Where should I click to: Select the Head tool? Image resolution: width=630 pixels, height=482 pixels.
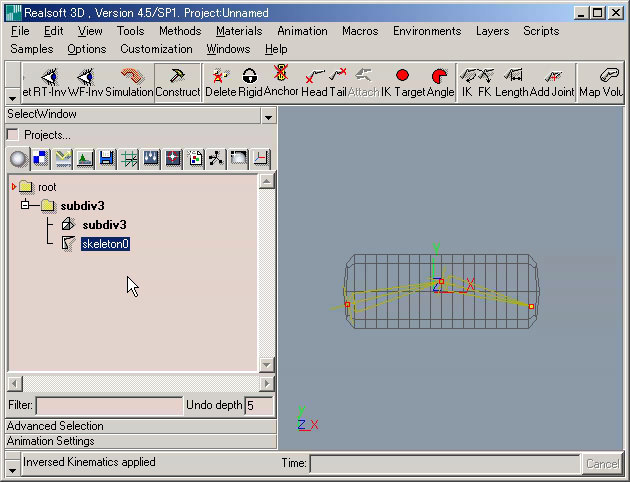tap(314, 82)
